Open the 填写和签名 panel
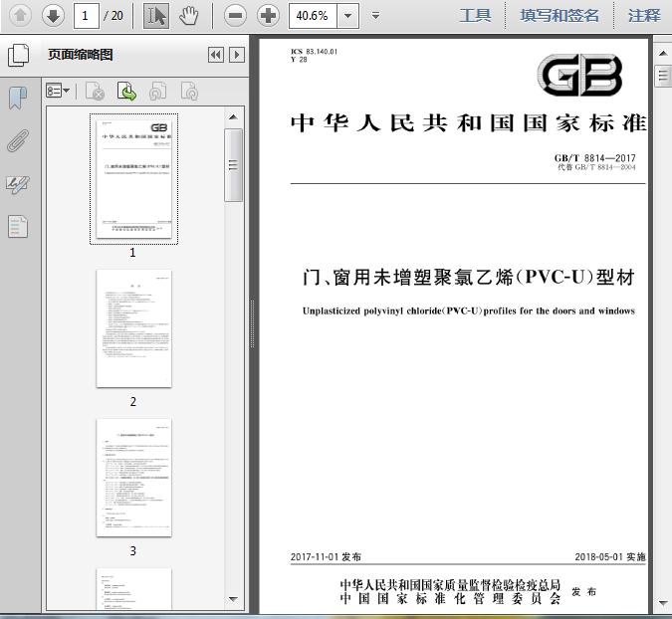 (560, 16)
